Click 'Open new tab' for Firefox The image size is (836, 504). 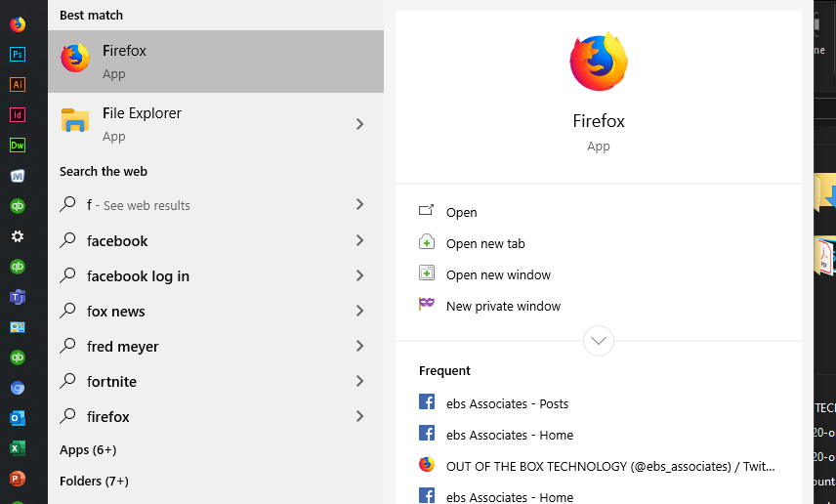point(485,244)
